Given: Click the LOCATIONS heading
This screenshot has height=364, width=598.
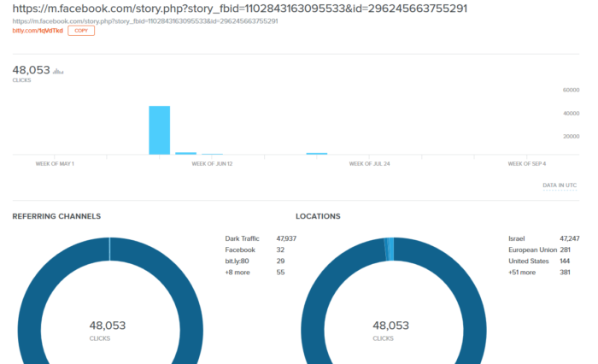Looking at the screenshot, I should coord(318,216).
